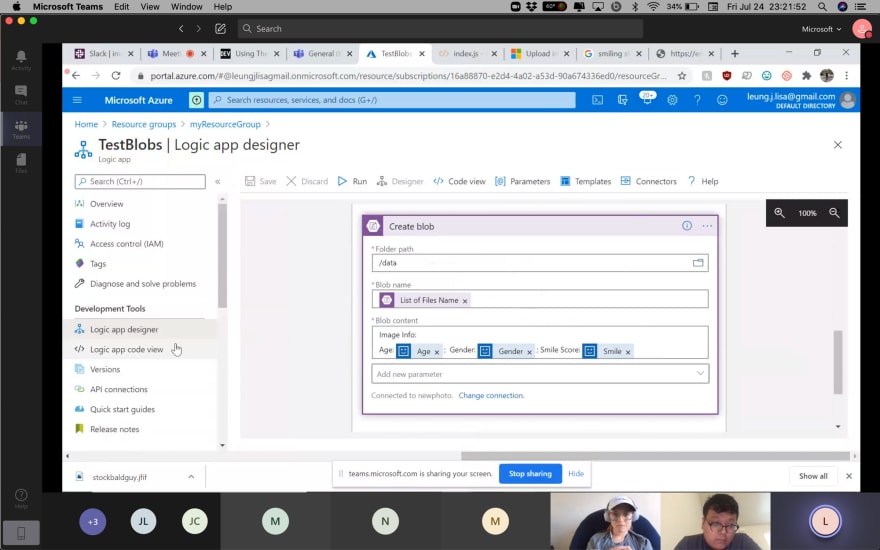
Task: Go back in Teams history
Action: click(181, 29)
